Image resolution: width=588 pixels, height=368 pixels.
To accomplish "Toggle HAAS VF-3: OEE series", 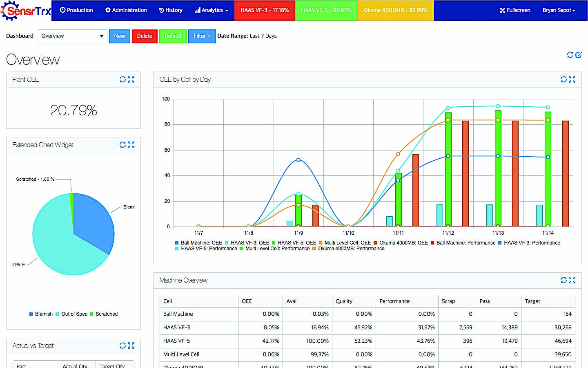I will point(247,243).
